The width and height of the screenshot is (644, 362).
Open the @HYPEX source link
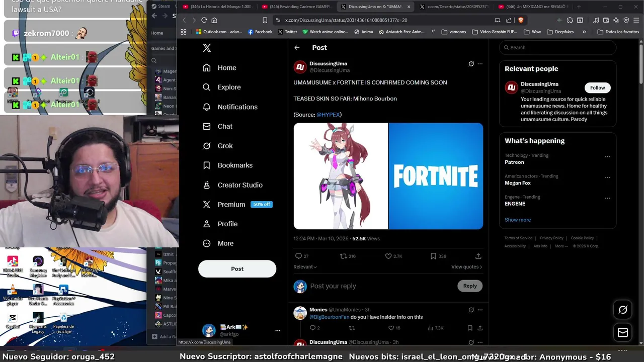(328, 115)
